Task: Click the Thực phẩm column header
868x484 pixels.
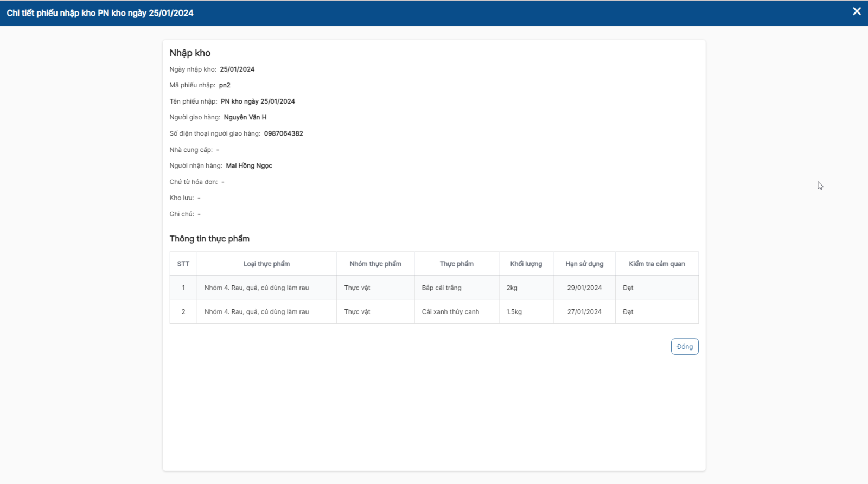Action: click(457, 264)
